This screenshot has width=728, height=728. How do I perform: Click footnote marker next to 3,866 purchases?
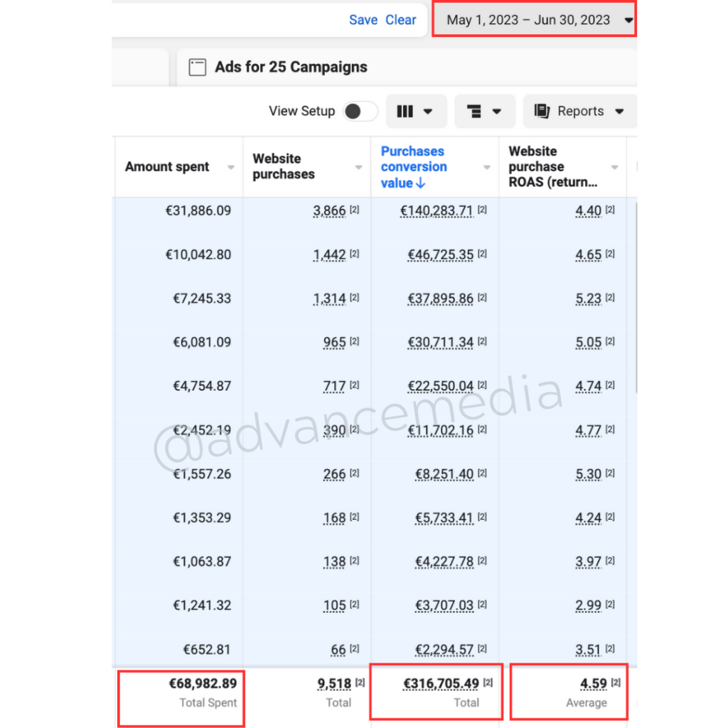click(x=355, y=210)
